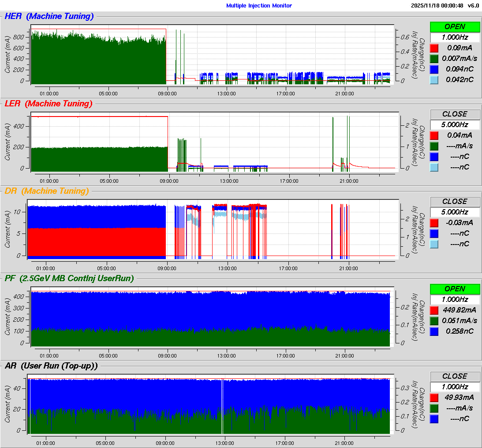This screenshot has width=482, height=448.
Task: Click the LER CLOSE status indicator
Action: coord(455,114)
